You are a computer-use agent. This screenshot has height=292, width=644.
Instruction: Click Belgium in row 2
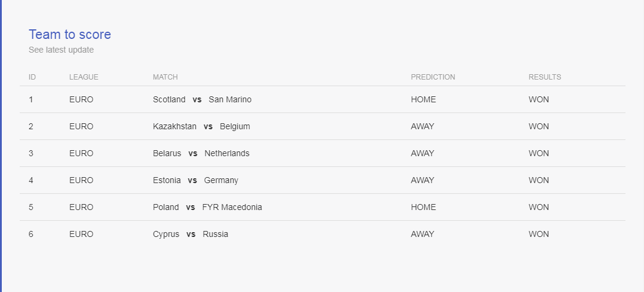[235, 126]
